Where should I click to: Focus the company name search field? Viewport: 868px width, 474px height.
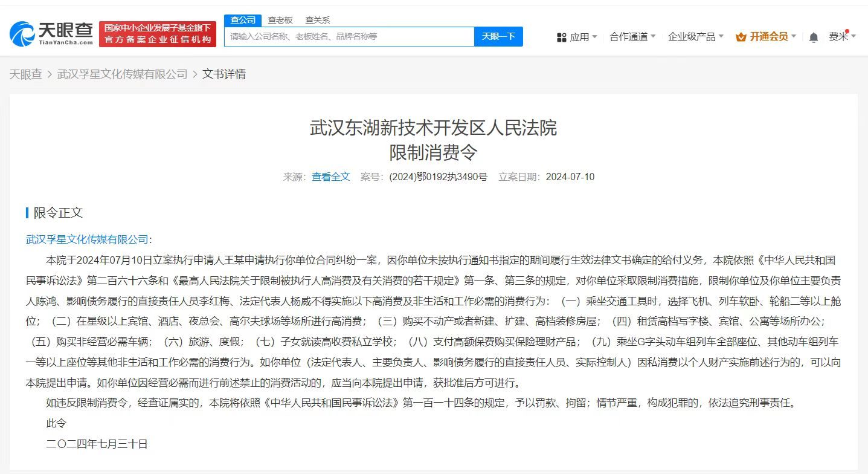(349, 37)
